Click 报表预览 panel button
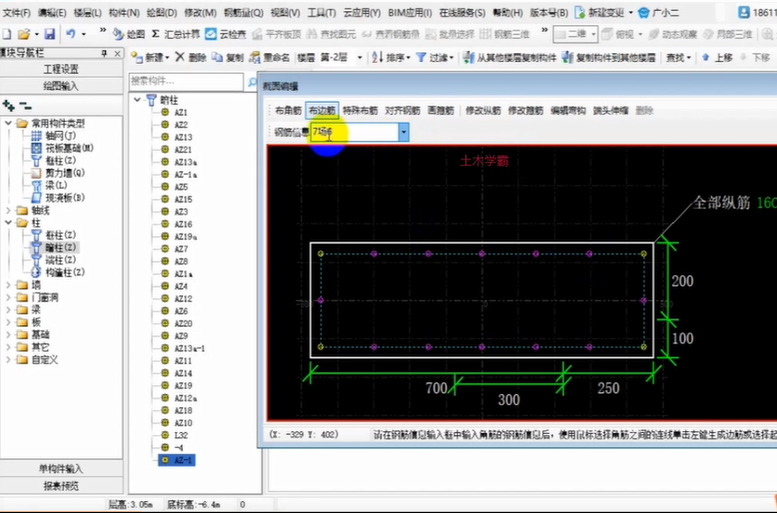Image resolution: width=777 pixels, height=513 pixels. [61, 486]
